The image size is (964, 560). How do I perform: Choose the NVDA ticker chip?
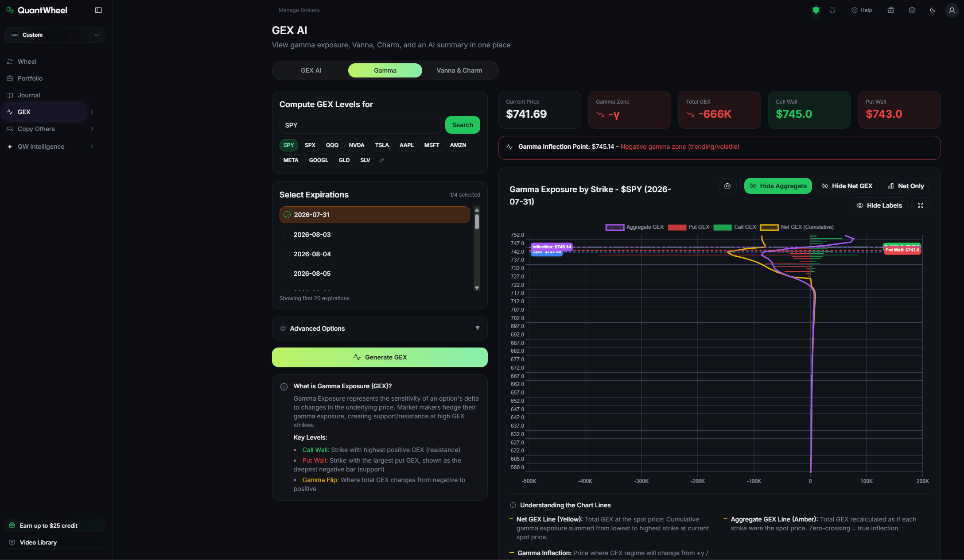coord(357,145)
